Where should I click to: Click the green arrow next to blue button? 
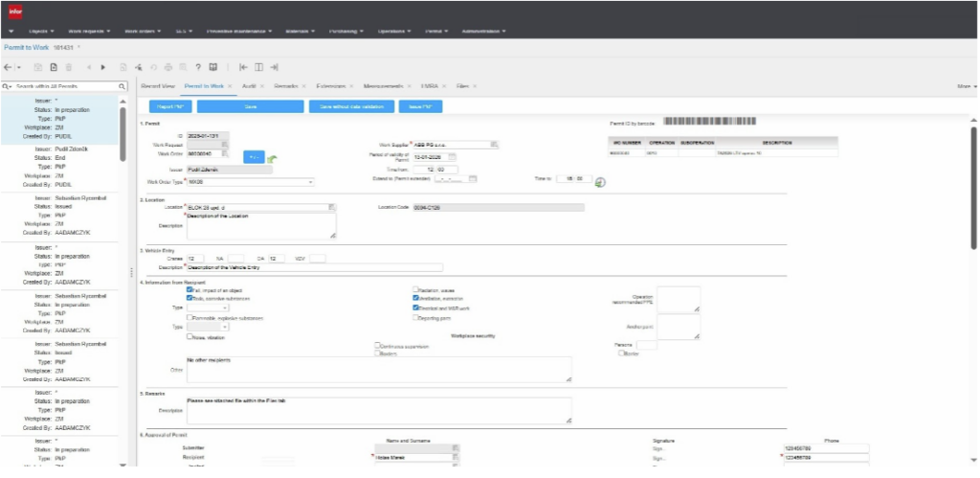273,159
